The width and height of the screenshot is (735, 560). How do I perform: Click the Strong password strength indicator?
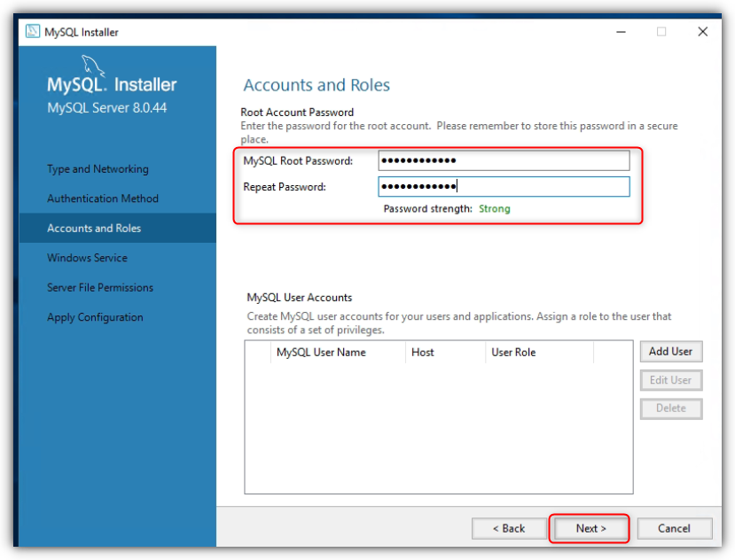click(x=494, y=209)
